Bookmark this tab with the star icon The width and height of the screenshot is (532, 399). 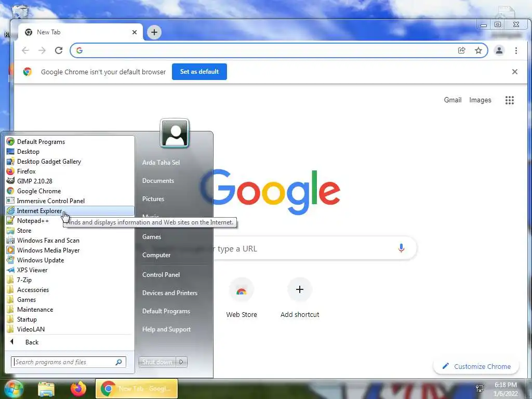[478, 50]
